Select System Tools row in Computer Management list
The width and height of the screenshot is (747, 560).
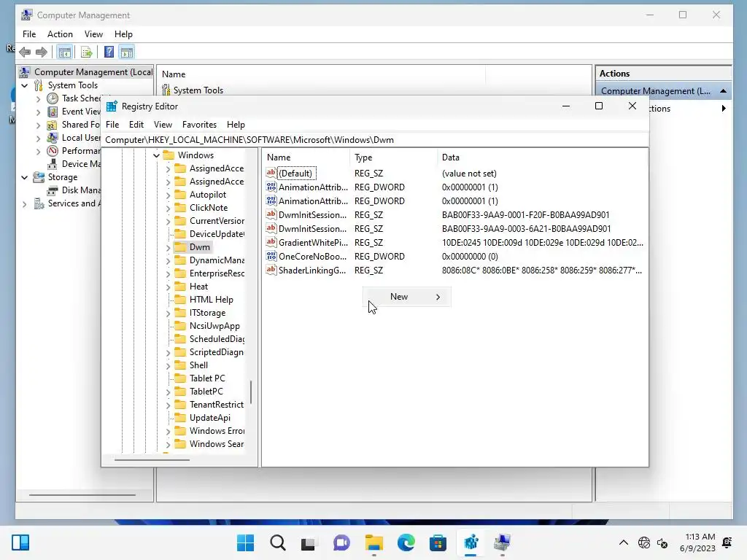[x=198, y=90]
